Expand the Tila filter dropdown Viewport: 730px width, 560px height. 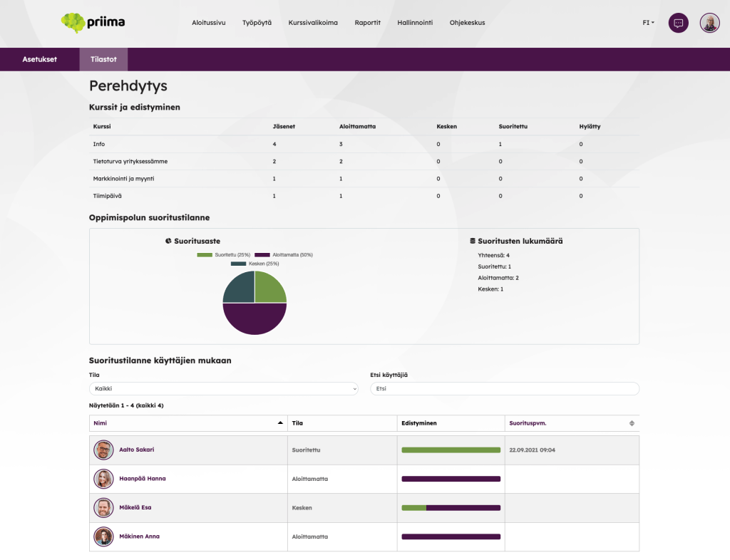point(223,389)
